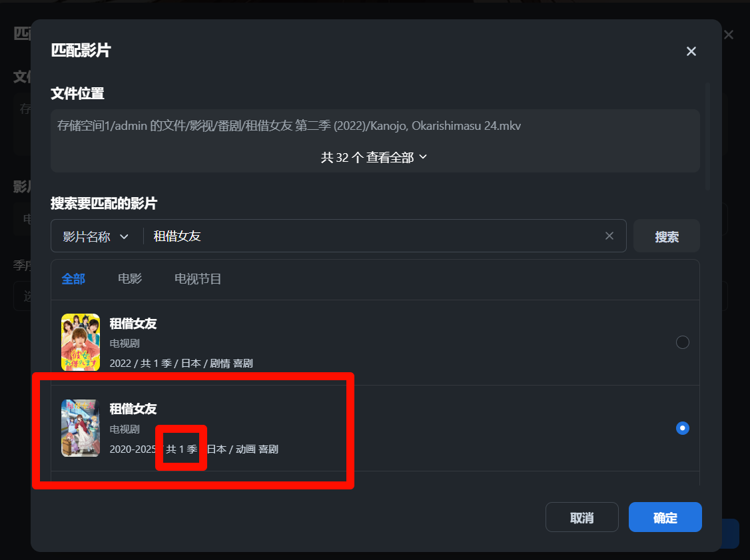Screen dimensions: 750x560
Task: Click the 搜索 button
Action: pos(666,236)
